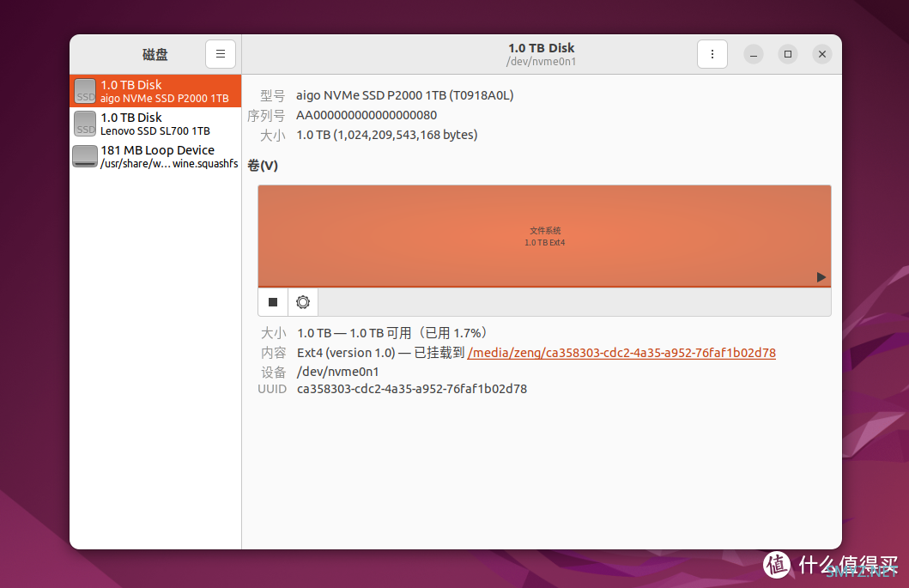Click the mounted-indicator triangle on the volume

[821, 277]
